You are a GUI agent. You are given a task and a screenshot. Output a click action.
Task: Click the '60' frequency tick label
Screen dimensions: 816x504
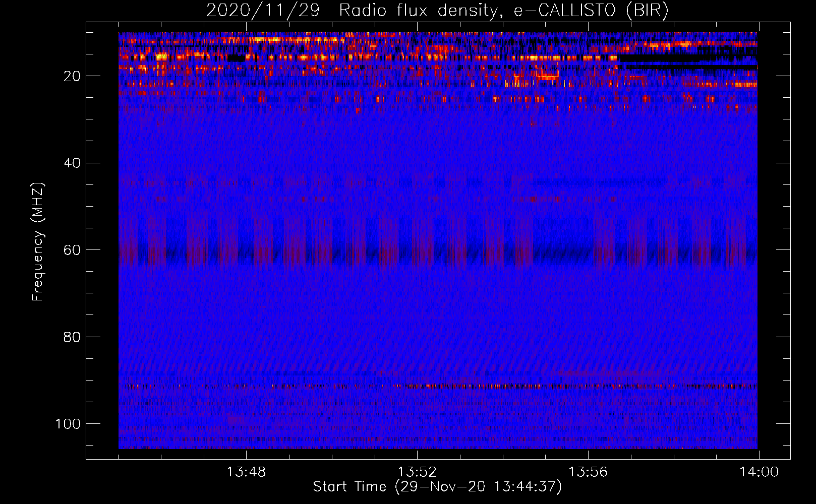[x=72, y=250]
